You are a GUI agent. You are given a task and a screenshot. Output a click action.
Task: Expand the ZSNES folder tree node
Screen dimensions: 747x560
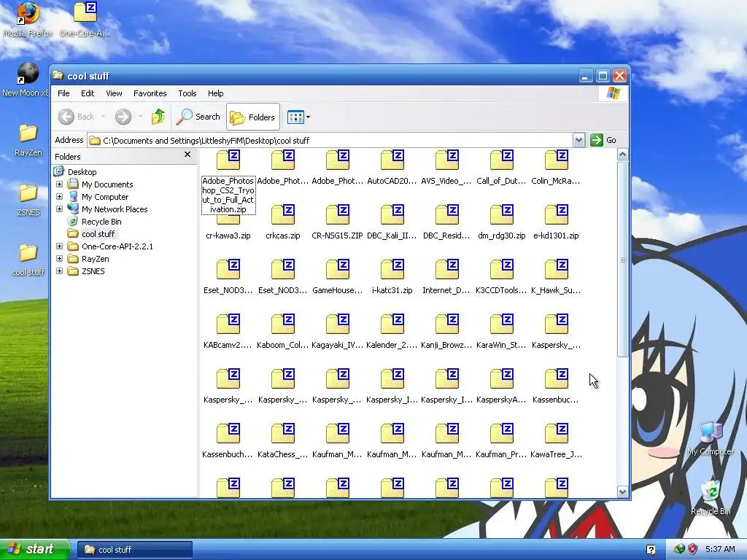pyautogui.click(x=60, y=271)
